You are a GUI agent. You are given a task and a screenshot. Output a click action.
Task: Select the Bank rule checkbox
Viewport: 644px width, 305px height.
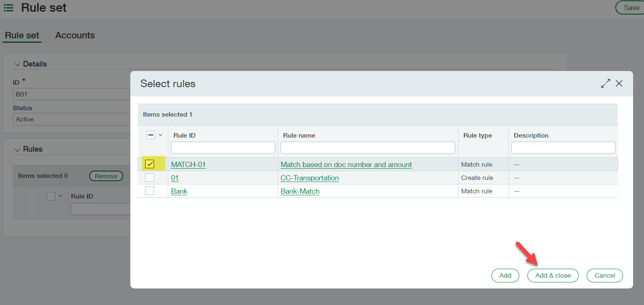click(x=150, y=191)
